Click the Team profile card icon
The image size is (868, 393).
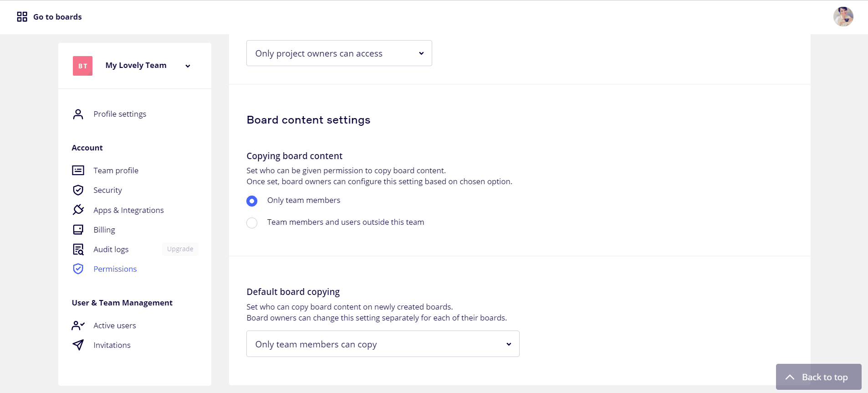[x=78, y=171]
